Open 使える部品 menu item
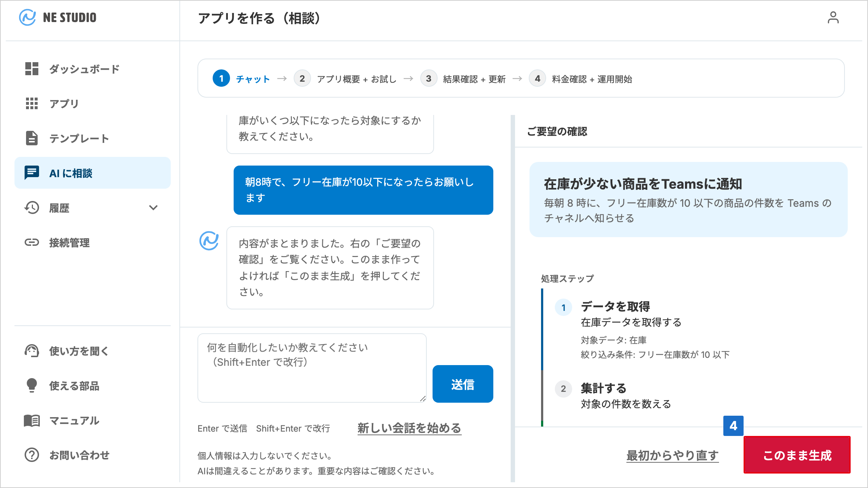Screen dimensions: 868x488 (x=93, y=385)
